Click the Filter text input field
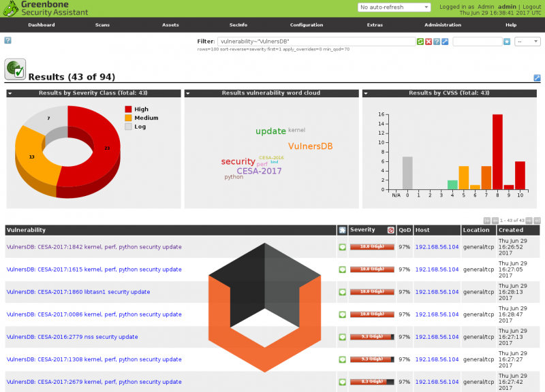Viewport: 545px width, 392px height. point(315,42)
